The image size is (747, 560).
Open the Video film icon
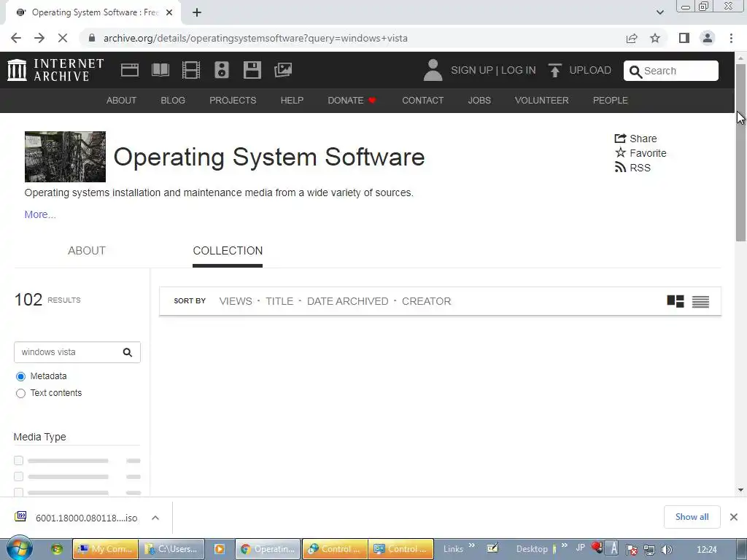(190, 70)
